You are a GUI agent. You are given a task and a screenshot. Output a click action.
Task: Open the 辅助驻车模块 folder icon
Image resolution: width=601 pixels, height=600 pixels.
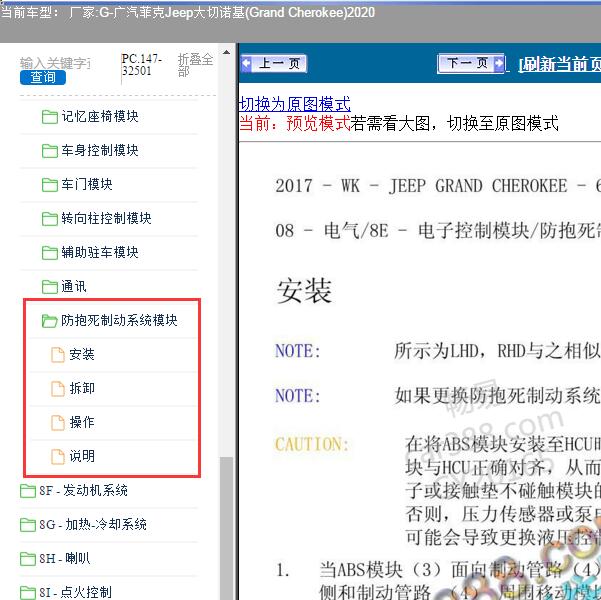coord(49,253)
